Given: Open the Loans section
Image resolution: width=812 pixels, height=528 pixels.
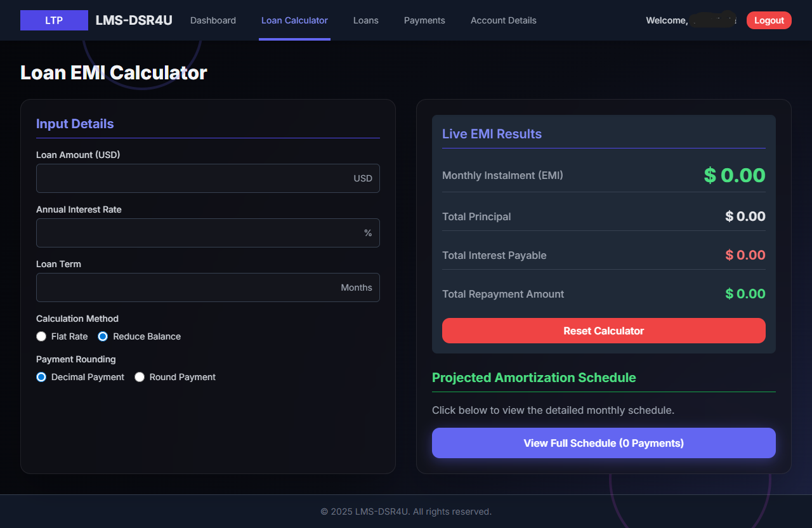Looking at the screenshot, I should coord(365,20).
